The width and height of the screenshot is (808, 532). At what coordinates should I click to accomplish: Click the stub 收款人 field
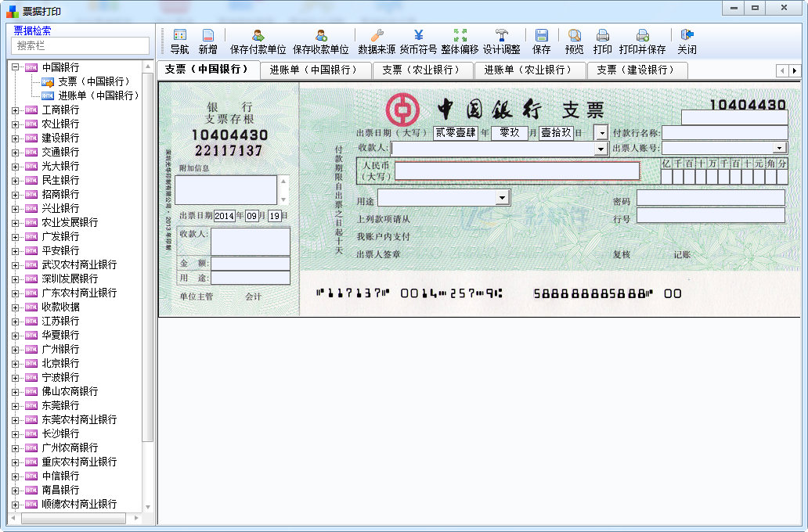251,242
